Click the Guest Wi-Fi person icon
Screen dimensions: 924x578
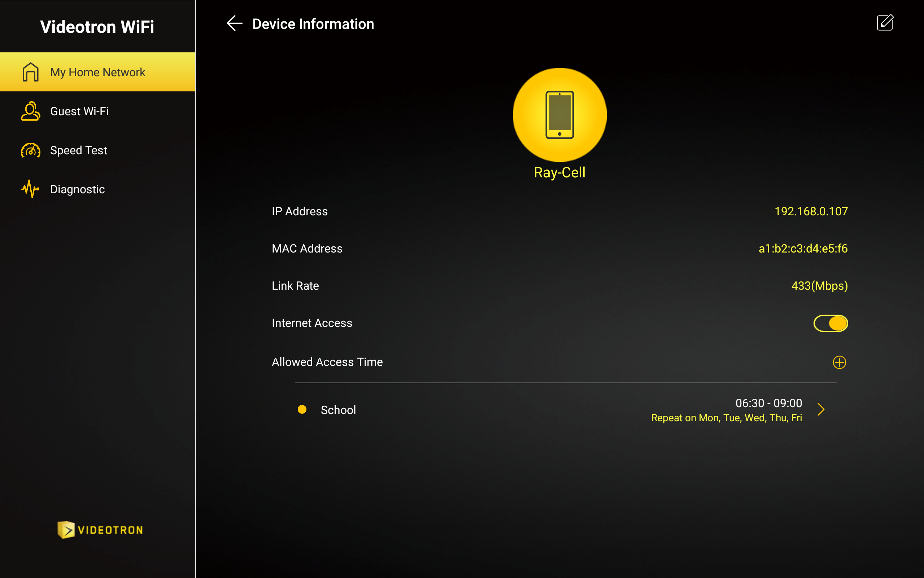tap(30, 111)
